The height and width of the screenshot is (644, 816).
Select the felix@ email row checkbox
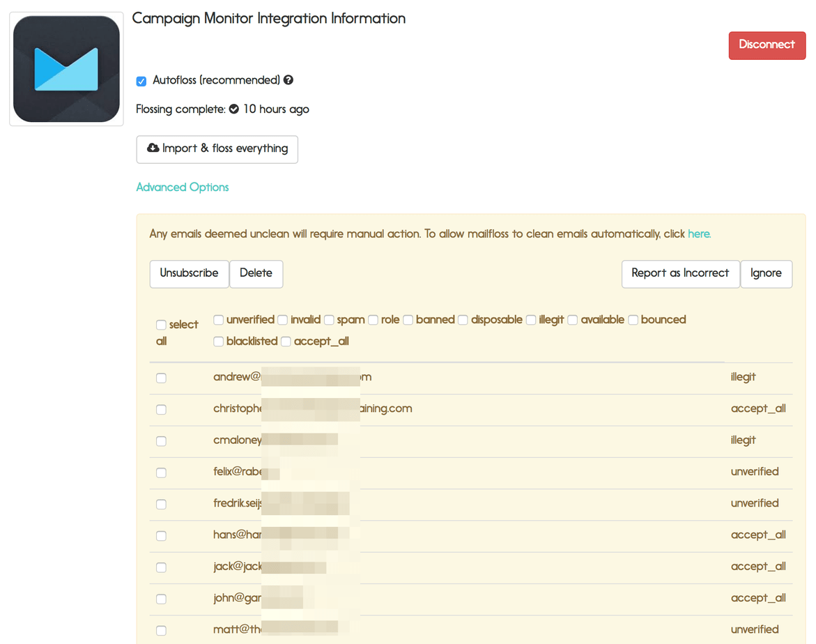tap(162, 473)
